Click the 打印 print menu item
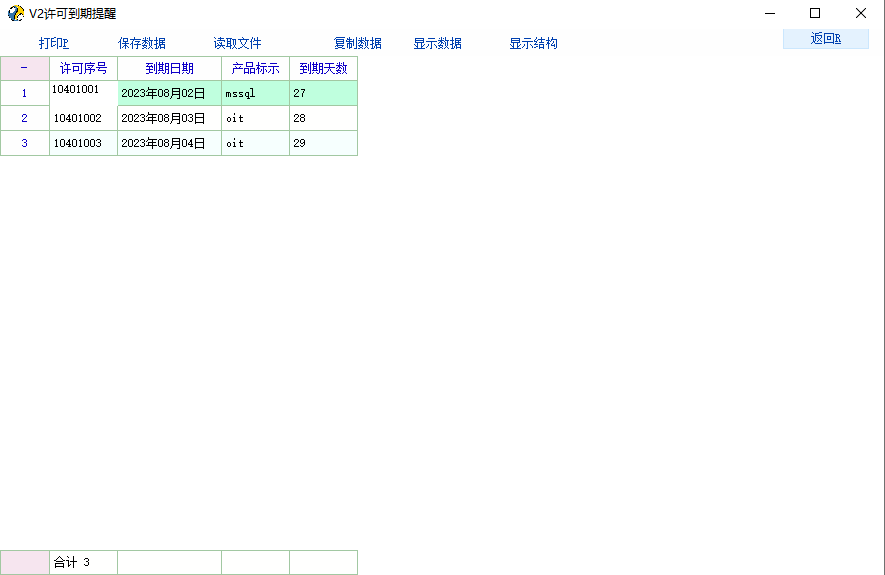 [x=54, y=43]
